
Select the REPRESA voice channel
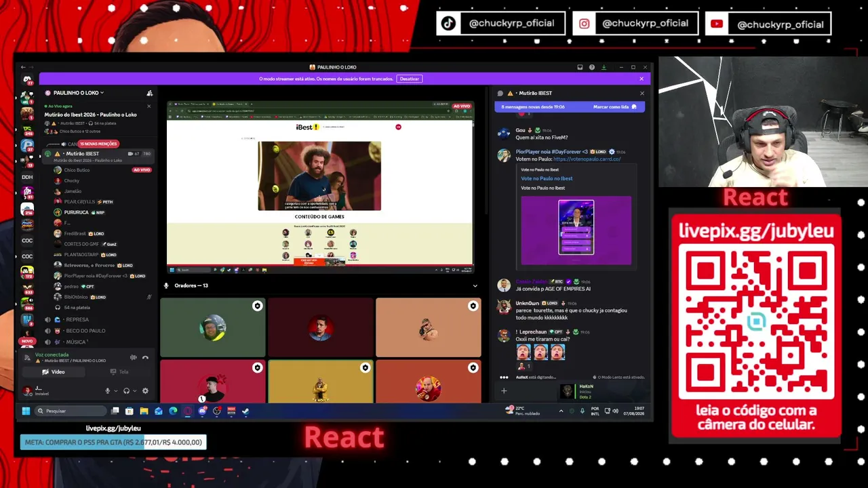(x=98, y=319)
